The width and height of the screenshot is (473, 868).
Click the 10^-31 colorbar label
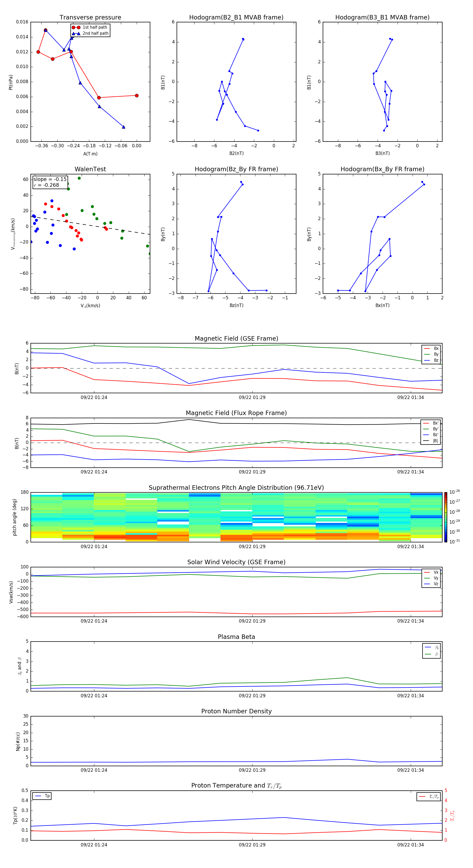click(x=455, y=542)
